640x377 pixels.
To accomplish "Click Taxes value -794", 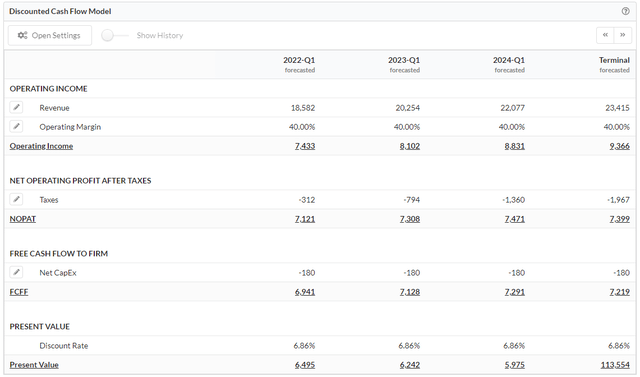I will [x=412, y=200].
